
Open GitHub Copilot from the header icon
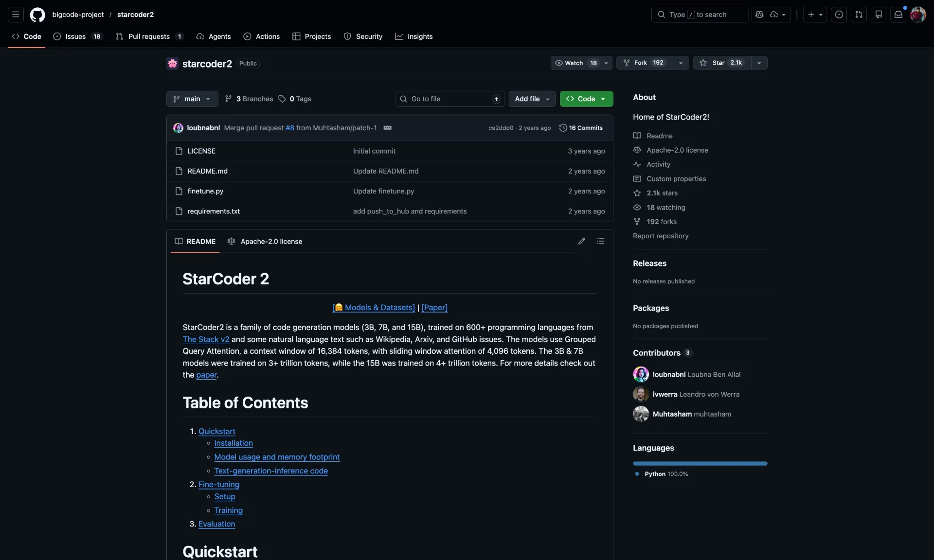click(x=759, y=15)
